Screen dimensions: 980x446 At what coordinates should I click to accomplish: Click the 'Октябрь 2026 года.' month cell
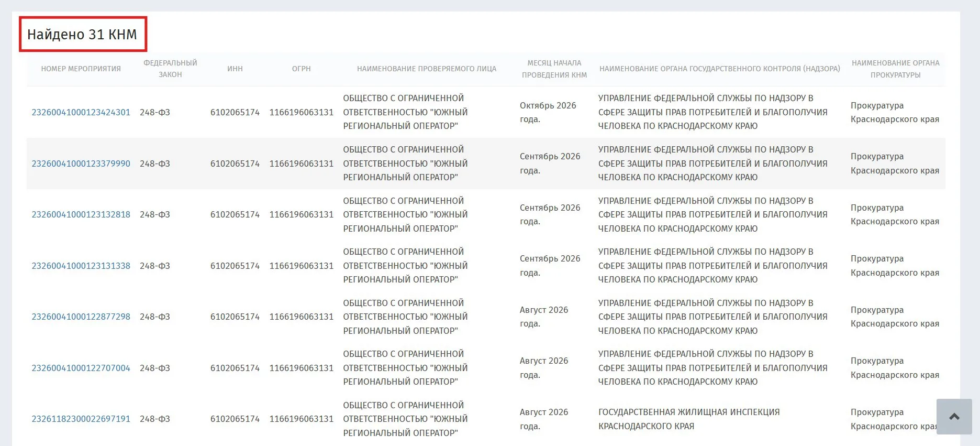point(548,112)
